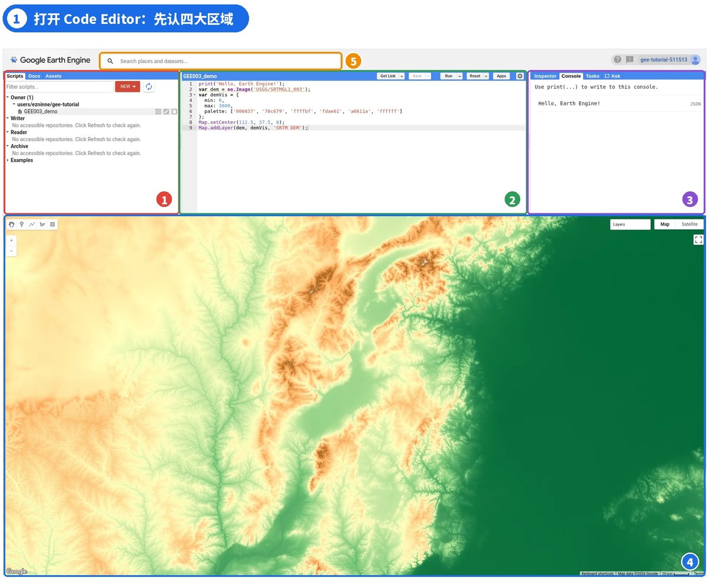Open the feedback icon
This screenshot has width=709, height=588.
point(630,59)
